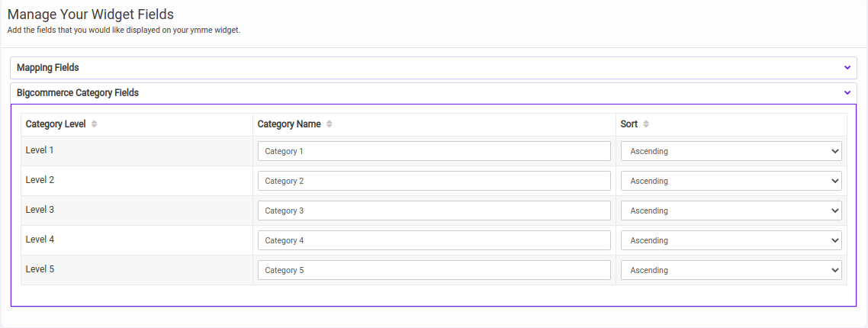Open Level 2 Sort dropdown

pyautogui.click(x=731, y=181)
